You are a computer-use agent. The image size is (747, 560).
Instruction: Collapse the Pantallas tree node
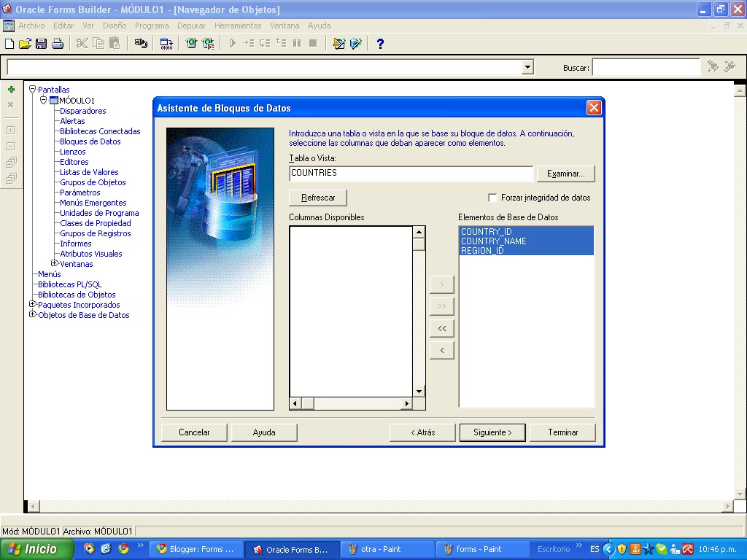click(32, 89)
